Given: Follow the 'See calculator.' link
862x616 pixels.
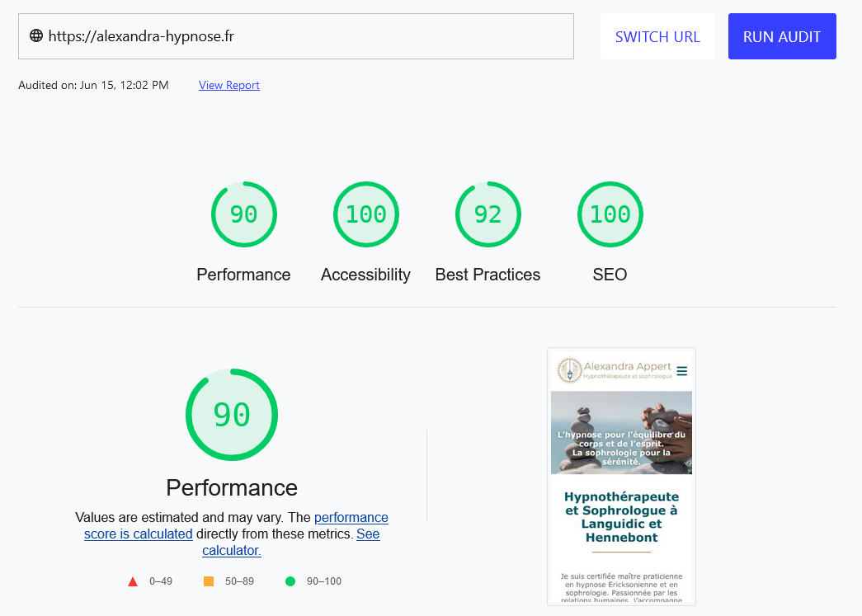Looking at the screenshot, I should tap(368, 534).
